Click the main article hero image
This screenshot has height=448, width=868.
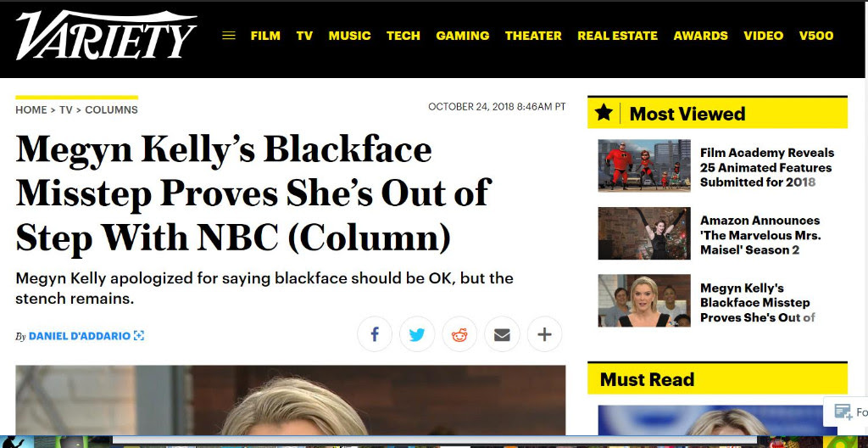[291, 400]
